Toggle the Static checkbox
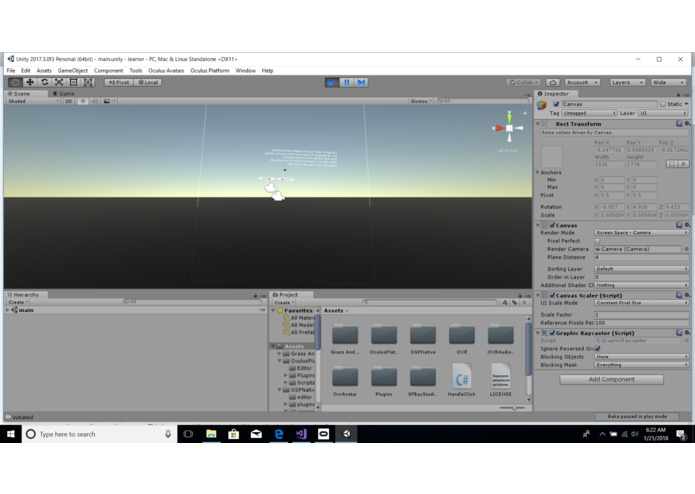 (x=663, y=104)
